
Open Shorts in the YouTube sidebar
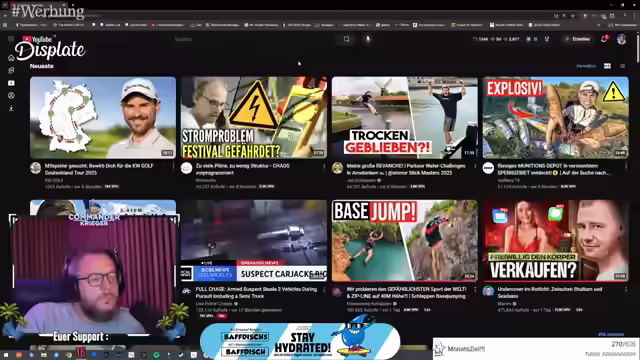[x=11, y=71]
